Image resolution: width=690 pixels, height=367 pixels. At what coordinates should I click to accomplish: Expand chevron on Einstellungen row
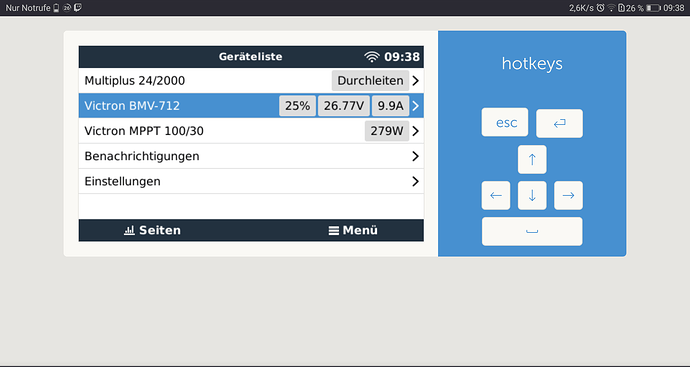coord(415,181)
